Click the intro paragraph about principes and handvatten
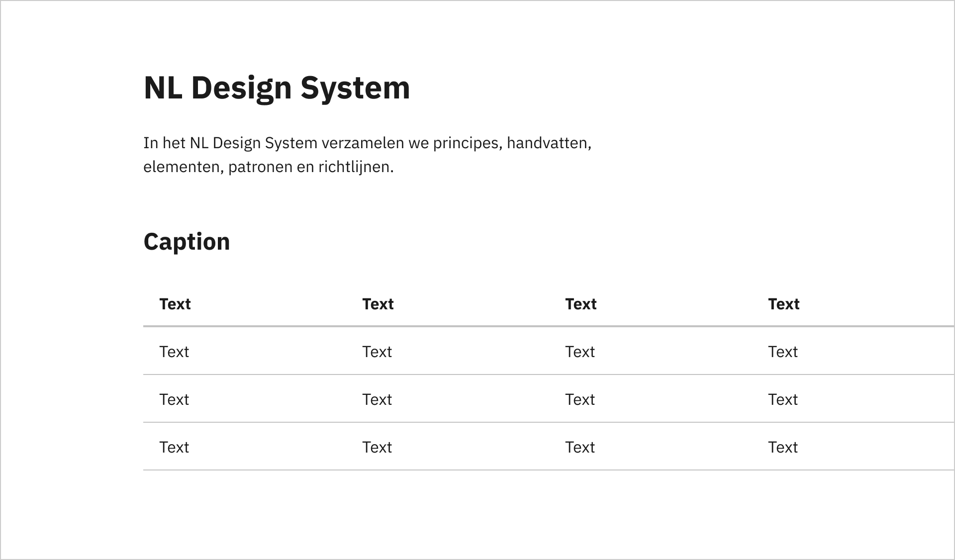The image size is (955, 560). click(368, 155)
